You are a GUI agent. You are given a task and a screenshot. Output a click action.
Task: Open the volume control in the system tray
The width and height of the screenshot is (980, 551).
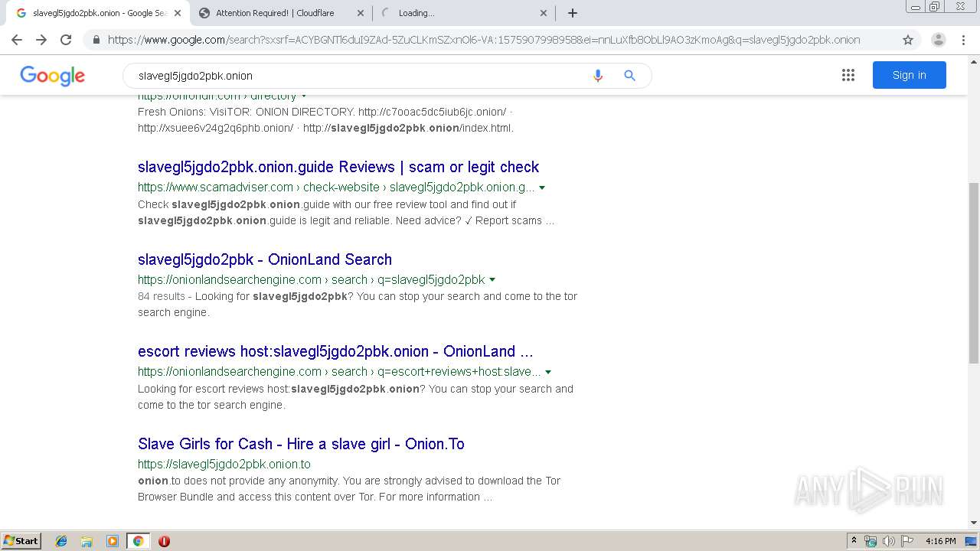tap(889, 541)
